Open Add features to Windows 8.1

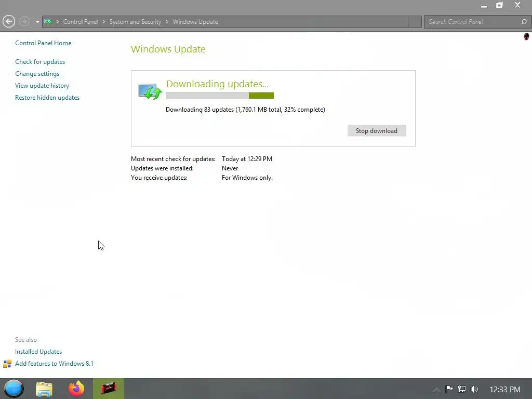coord(54,363)
